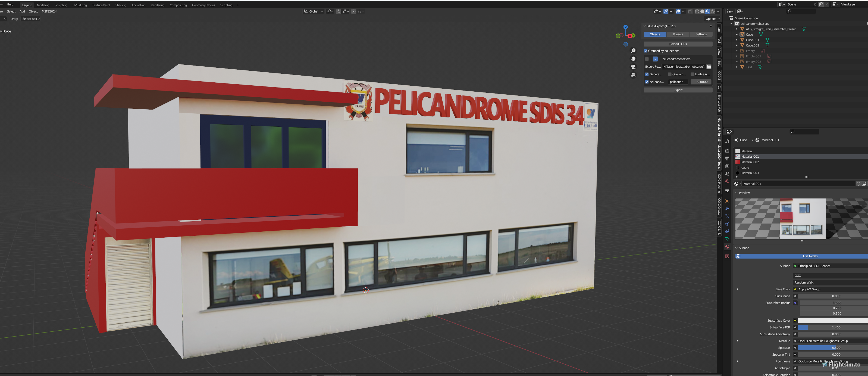Screen dimensions: 868x376
Task: Toggle snapping magnet in viewport header
Action: tap(338, 11)
